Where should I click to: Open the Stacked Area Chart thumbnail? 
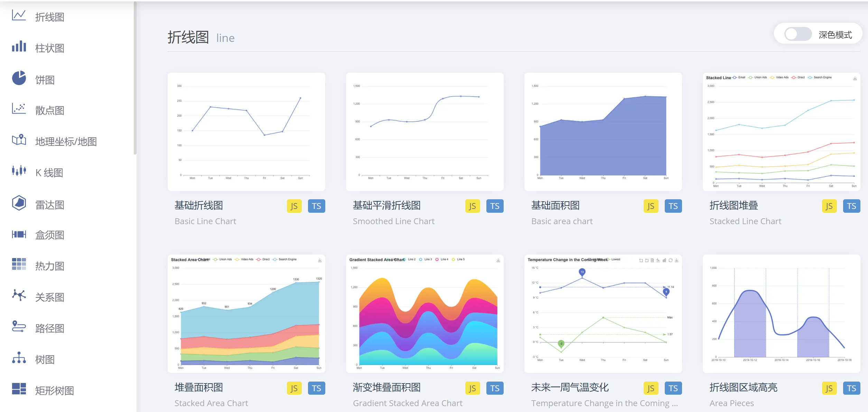(246, 313)
